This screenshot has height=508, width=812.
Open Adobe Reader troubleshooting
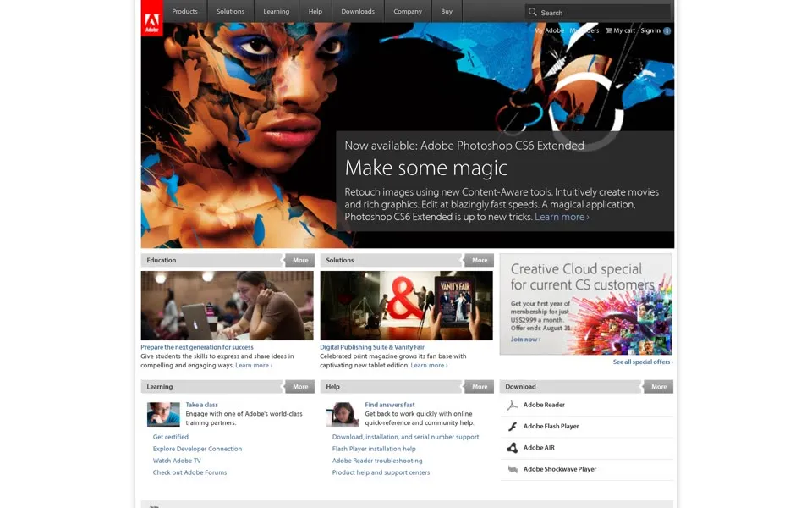click(x=377, y=461)
